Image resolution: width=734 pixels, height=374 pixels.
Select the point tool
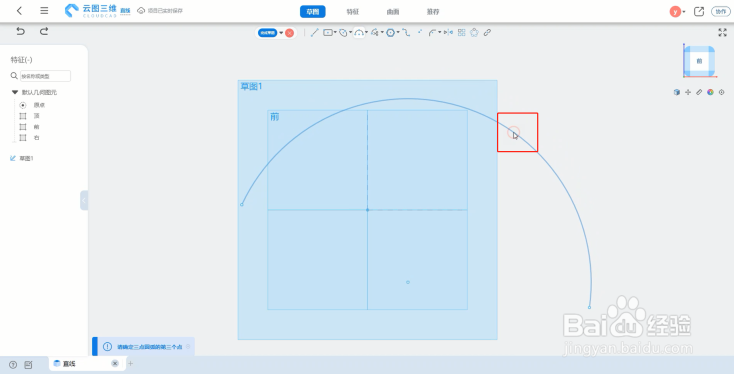click(419, 32)
